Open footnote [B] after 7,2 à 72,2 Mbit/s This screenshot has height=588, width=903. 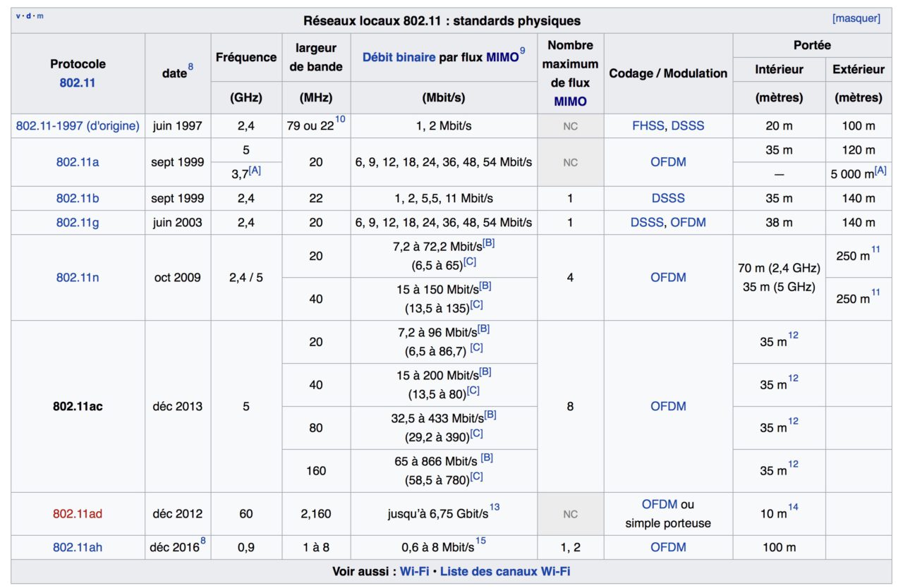(x=489, y=243)
